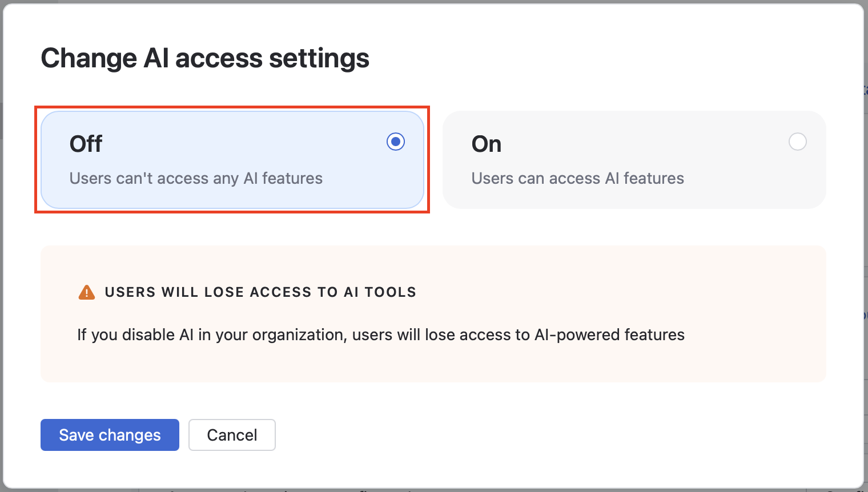868x492 pixels.
Task: Click "USERS WILL LOSE ACCESS TO AI TOOLS" heading
Action: (x=260, y=292)
